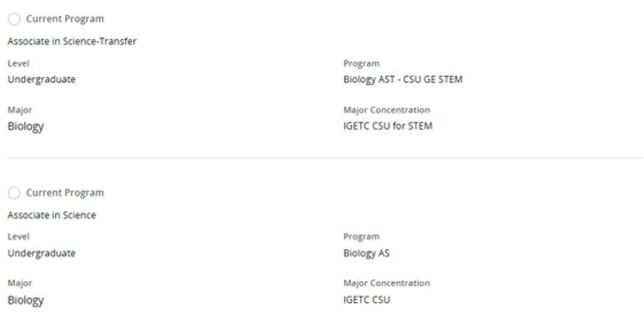Image resolution: width=644 pixels, height=324 pixels.
Task: Click the 'Level' label in the first program
Action: (18, 64)
